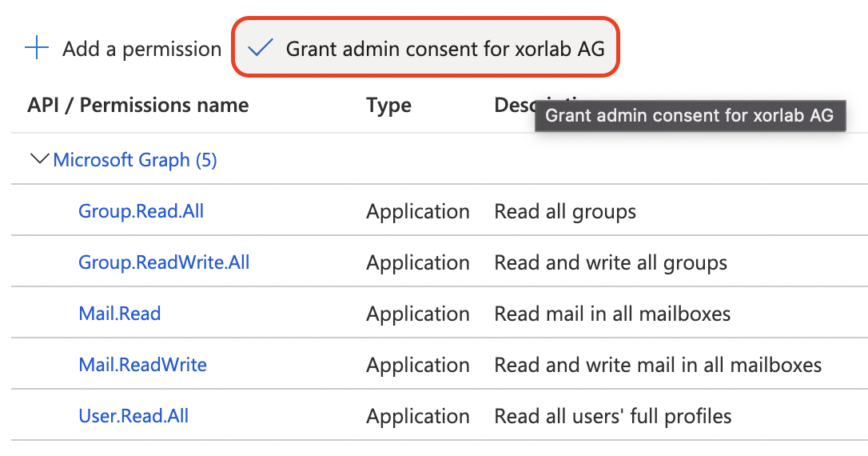Click the Type column header

pyautogui.click(x=388, y=106)
